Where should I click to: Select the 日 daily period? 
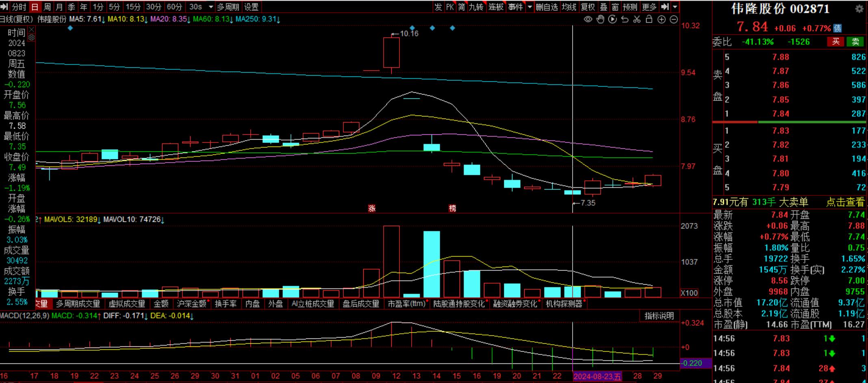(35, 7)
